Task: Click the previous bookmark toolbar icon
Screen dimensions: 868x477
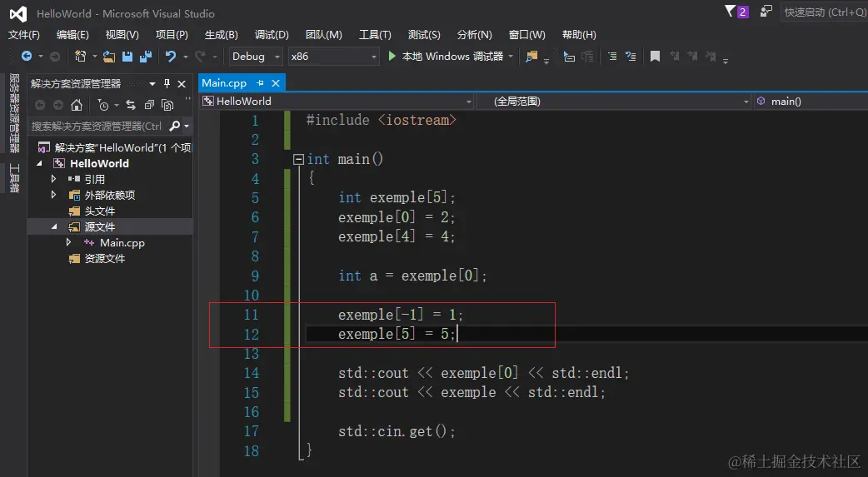Action: coord(674,56)
